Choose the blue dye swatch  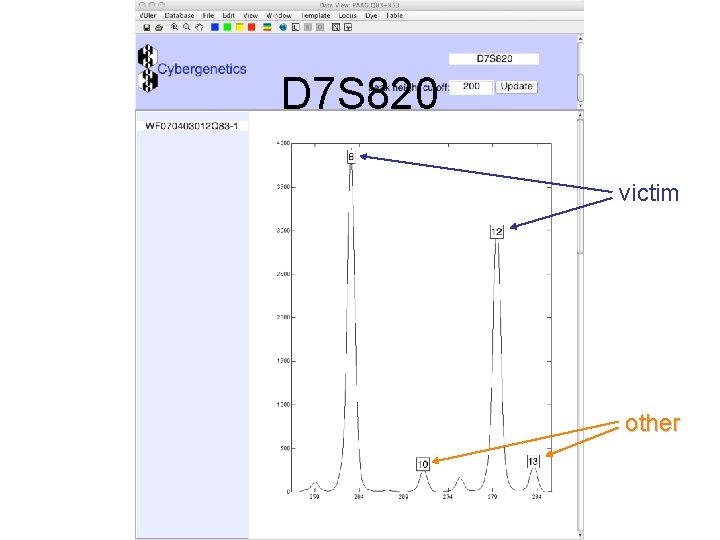(214, 27)
